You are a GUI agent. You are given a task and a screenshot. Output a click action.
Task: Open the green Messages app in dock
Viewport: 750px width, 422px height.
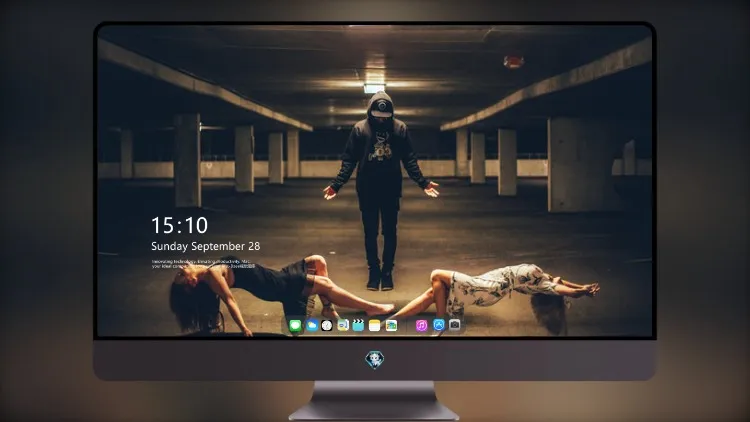coord(296,326)
